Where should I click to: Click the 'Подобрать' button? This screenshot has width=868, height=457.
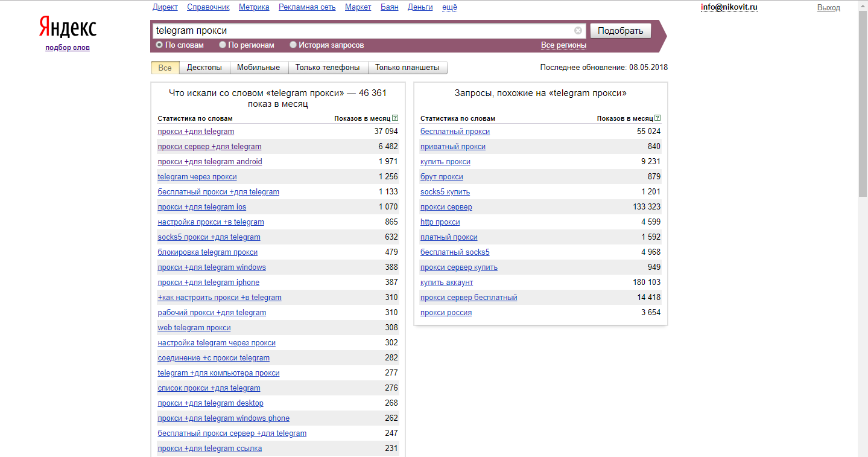tap(621, 31)
